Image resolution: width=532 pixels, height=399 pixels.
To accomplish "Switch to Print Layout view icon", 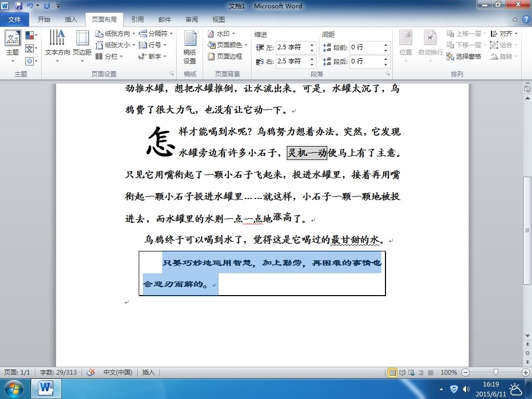I will [x=393, y=373].
